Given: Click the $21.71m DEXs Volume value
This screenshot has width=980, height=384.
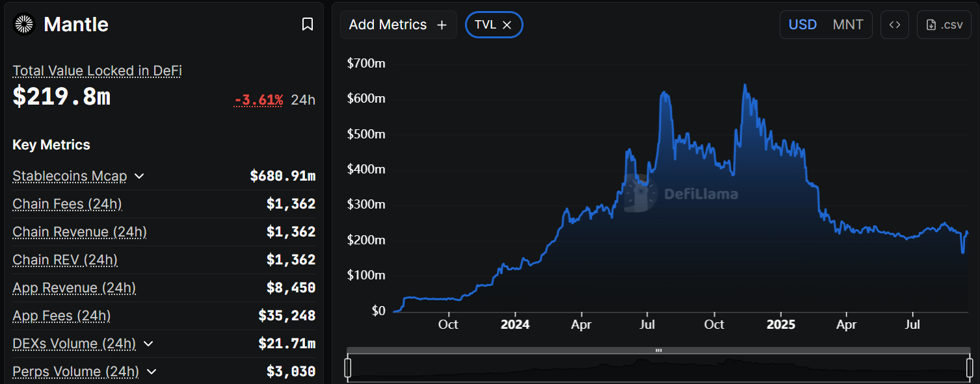Looking at the screenshot, I should pyautogui.click(x=287, y=344).
